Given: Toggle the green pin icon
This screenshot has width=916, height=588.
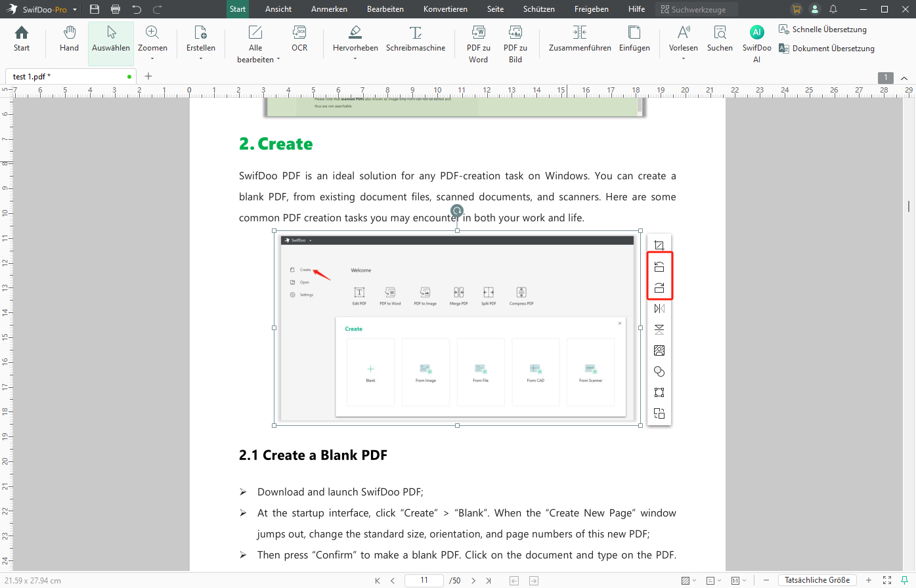Looking at the screenshot, I should (905, 581).
